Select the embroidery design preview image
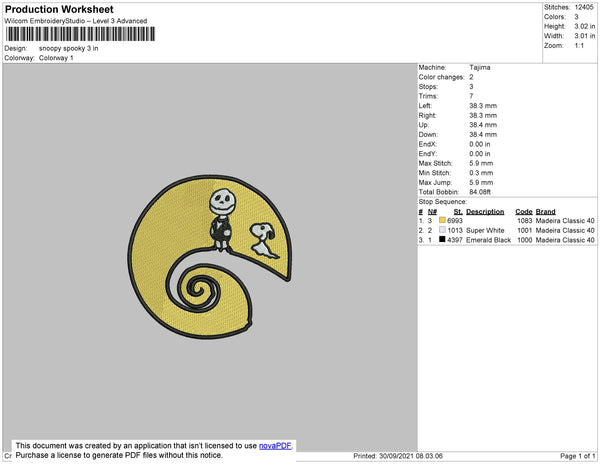This screenshot has width=600, height=464. click(210, 257)
